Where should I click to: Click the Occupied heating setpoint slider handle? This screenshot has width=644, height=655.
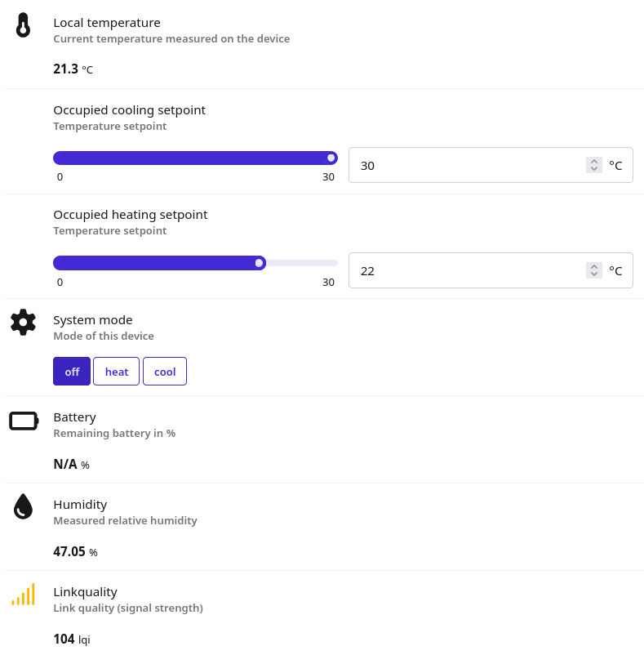(x=259, y=263)
